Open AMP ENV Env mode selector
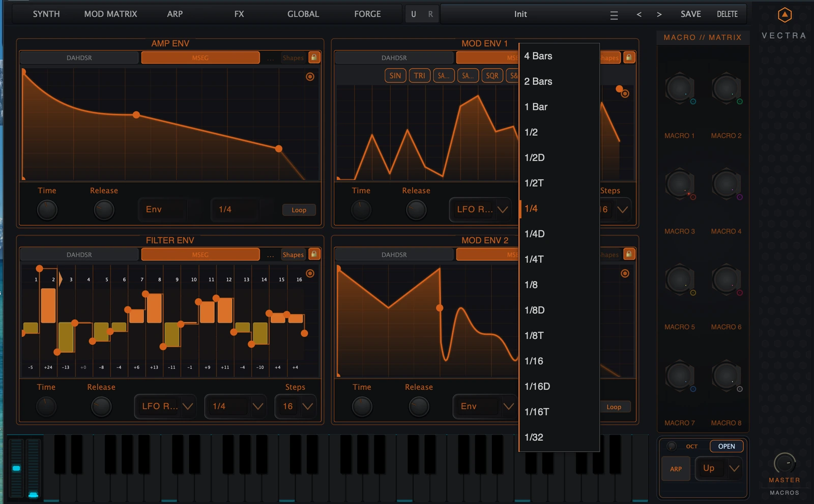 pos(163,210)
